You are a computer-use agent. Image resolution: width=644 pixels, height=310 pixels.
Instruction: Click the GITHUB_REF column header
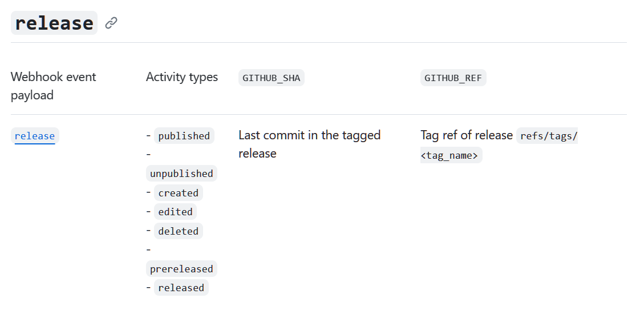pos(453,78)
